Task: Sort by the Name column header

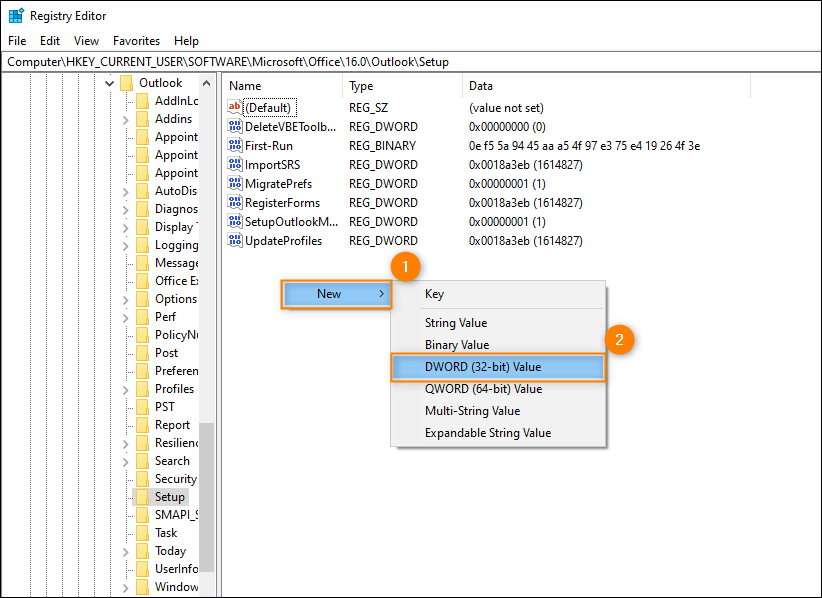Action: [283, 86]
